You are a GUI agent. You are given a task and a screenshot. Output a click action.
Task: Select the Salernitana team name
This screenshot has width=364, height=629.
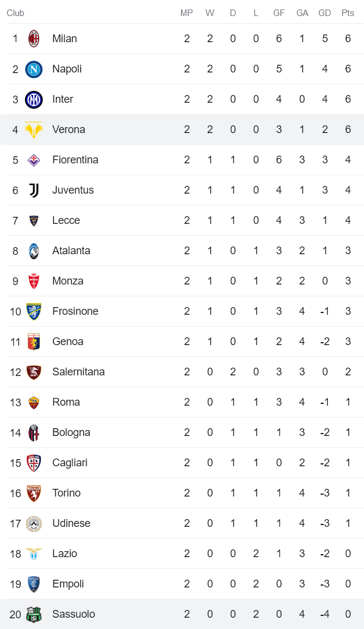coord(78,372)
